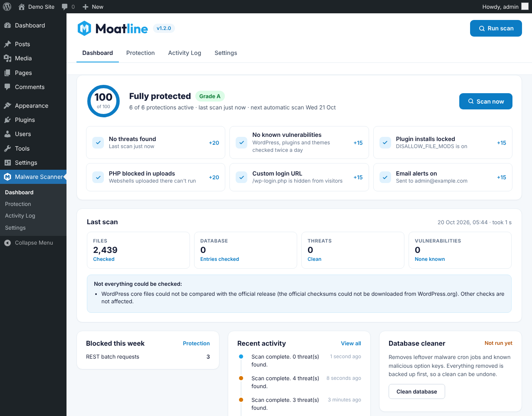Screen dimensions: 532x416
Task: Open the Demo Site home icon
Action: 22,7
